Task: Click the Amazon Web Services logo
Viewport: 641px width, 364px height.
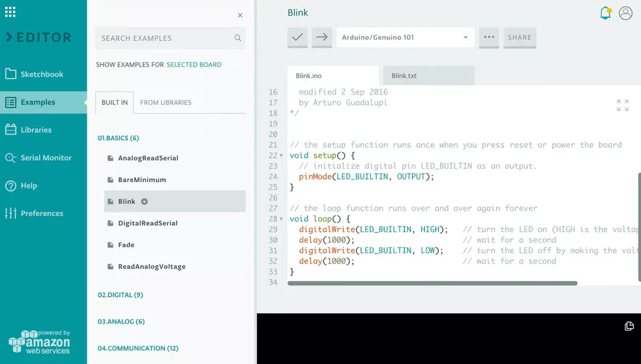Action: pos(40,342)
